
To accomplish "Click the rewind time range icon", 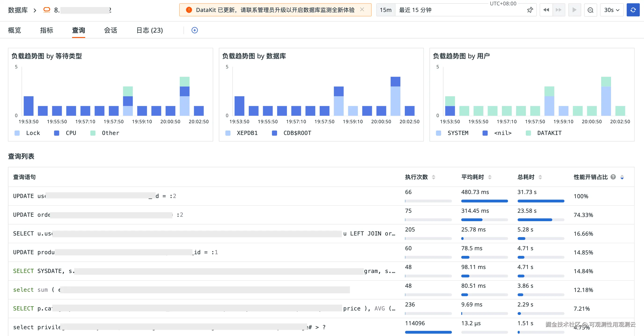I will pyautogui.click(x=546, y=10).
